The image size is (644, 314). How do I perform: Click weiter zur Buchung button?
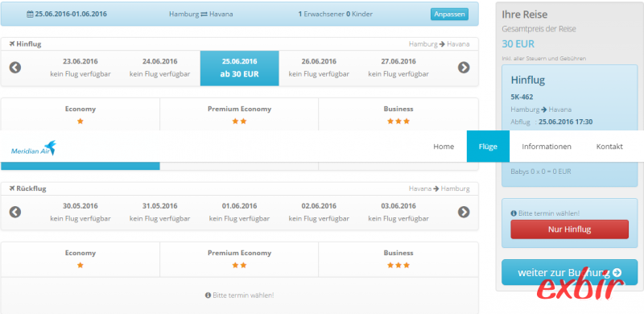[569, 272]
